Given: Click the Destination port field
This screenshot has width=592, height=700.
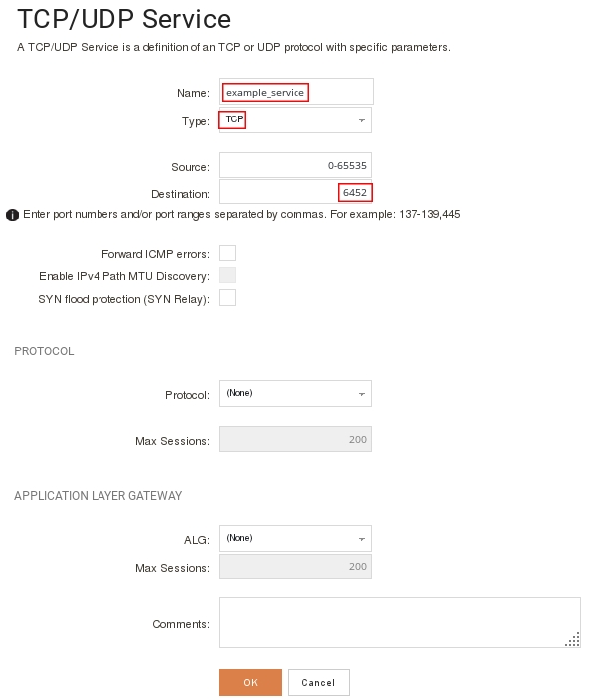Looking at the screenshot, I should pos(296,192).
